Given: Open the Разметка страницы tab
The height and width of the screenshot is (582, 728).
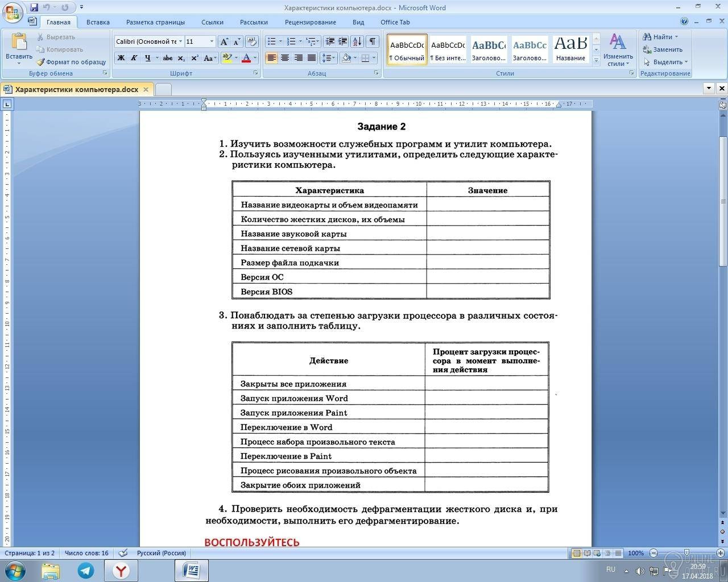Looking at the screenshot, I should [x=155, y=22].
